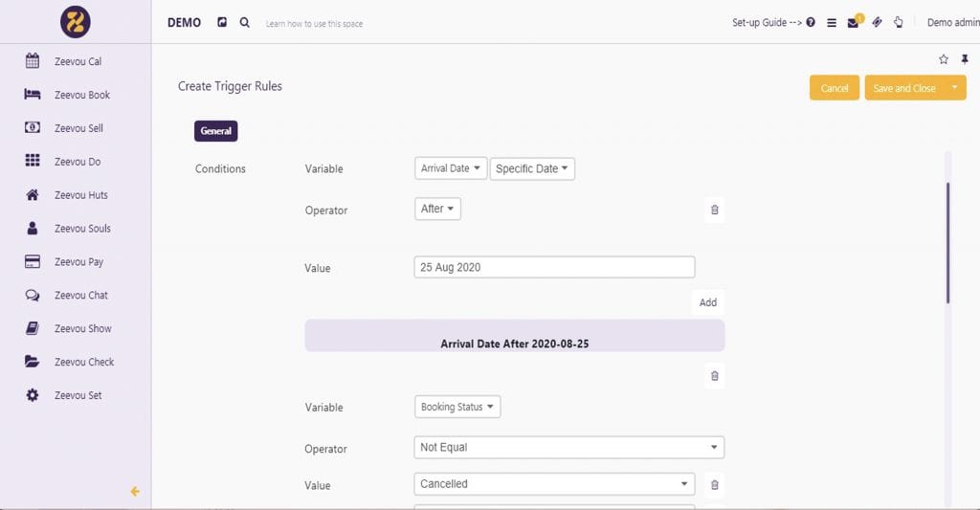Click Arrival Date After 2020-08-25 summary
The width and height of the screenshot is (980, 510).
click(x=514, y=344)
